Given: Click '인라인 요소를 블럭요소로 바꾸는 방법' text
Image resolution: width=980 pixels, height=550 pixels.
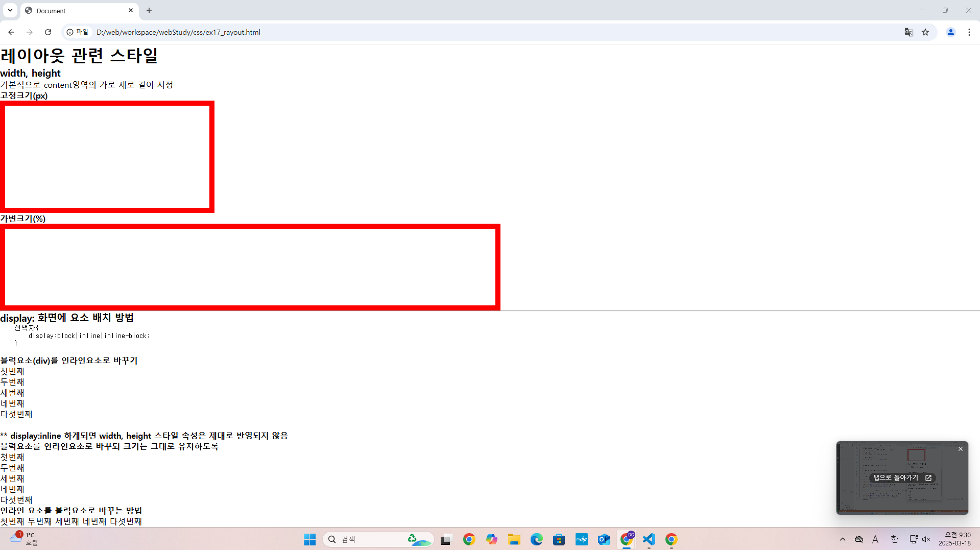Looking at the screenshot, I should pyautogui.click(x=71, y=511).
